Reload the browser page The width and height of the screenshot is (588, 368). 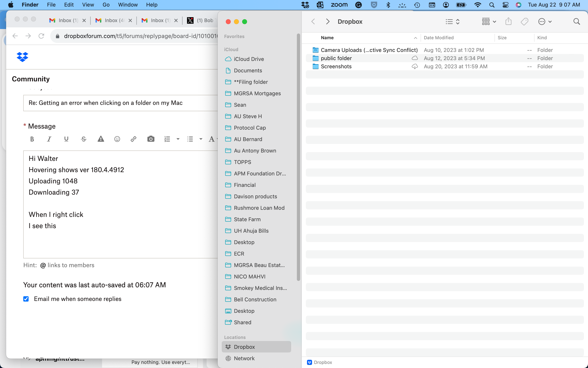click(41, 36)
